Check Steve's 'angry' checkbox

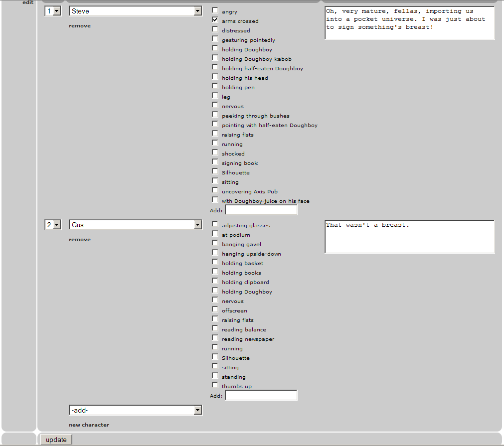(215, 10)
